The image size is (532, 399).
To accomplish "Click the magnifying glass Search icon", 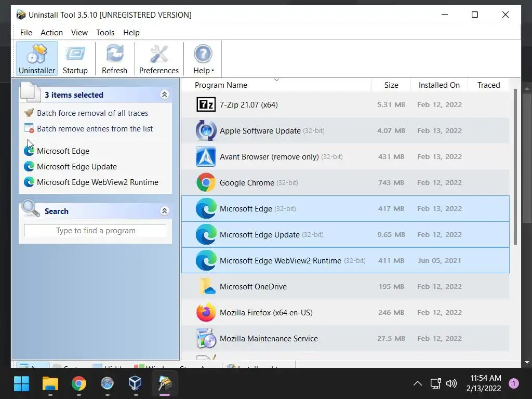I will (x=30, y=208).
